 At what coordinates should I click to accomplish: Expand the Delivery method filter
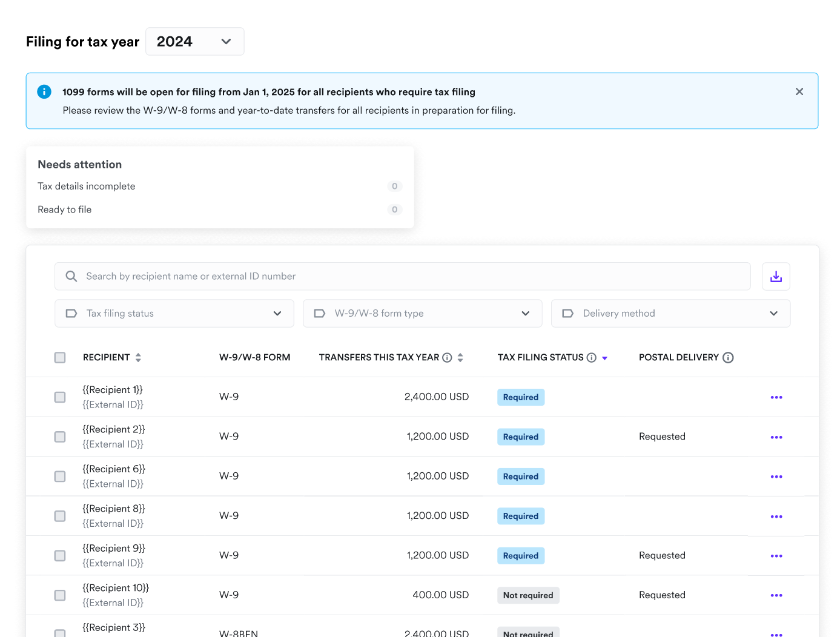click(670, 314)
